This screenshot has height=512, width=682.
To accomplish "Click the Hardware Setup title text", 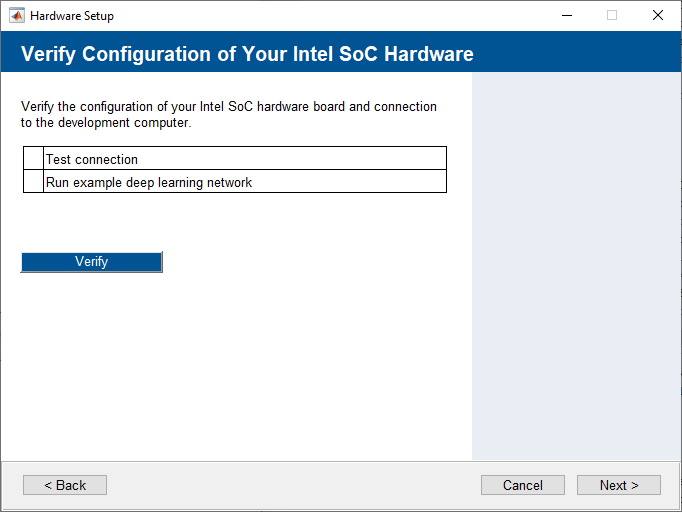I will coord(72,16).
